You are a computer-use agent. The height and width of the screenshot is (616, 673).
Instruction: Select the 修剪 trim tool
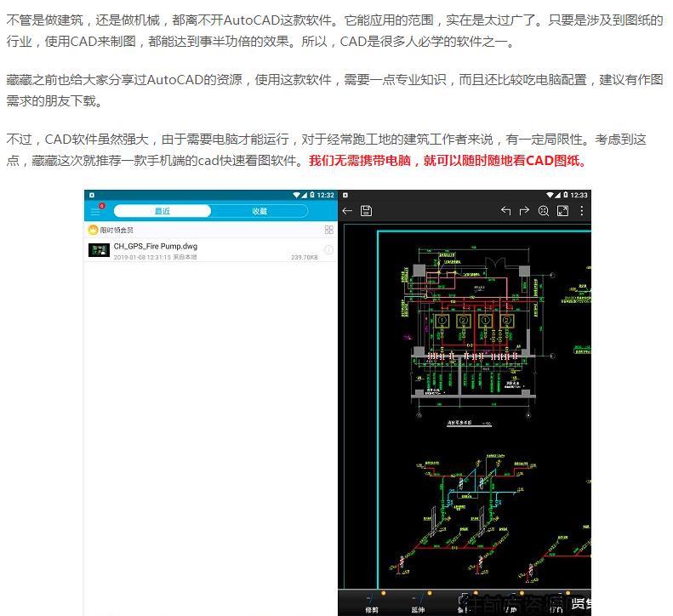click(372, 603)
